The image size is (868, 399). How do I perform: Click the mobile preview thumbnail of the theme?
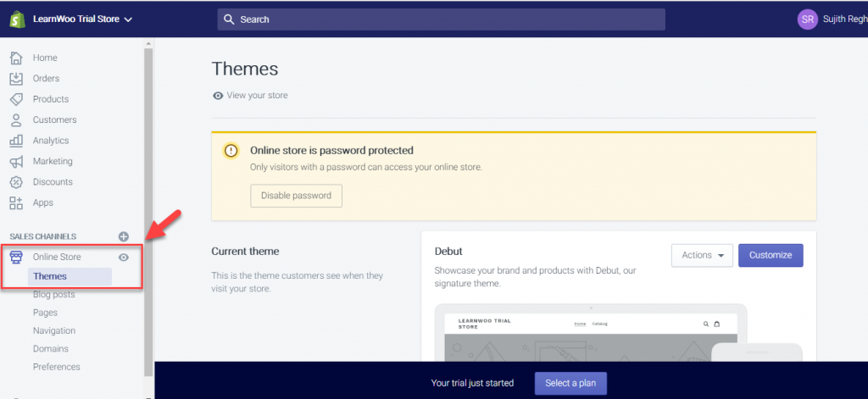(757, 352)
